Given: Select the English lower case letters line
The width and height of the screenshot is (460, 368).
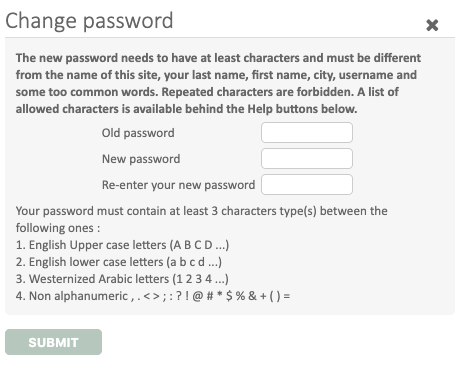Looking at the screenshot, I should (x=119, y=262).
